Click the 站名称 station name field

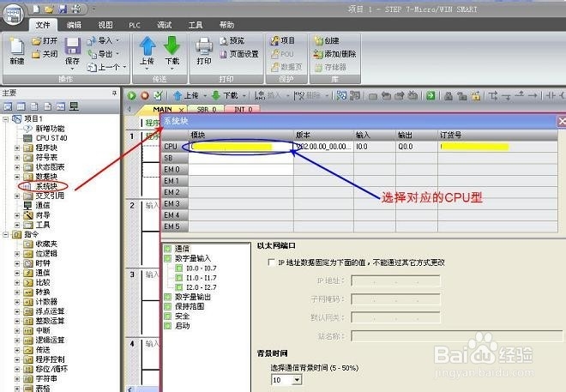[x=456, y=336]
